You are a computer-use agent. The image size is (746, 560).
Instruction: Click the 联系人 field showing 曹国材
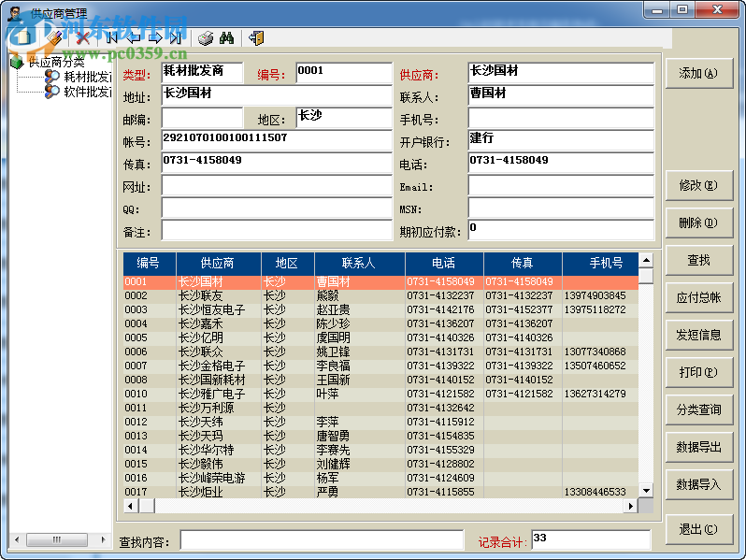click(561, 95)
